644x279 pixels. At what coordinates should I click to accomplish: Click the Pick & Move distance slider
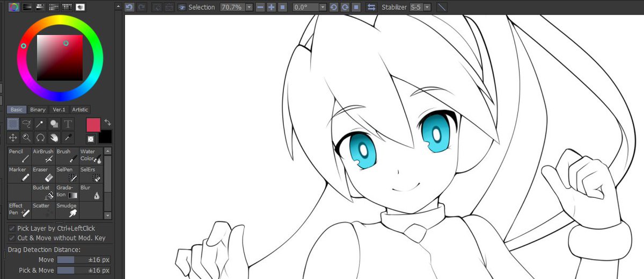83,270
